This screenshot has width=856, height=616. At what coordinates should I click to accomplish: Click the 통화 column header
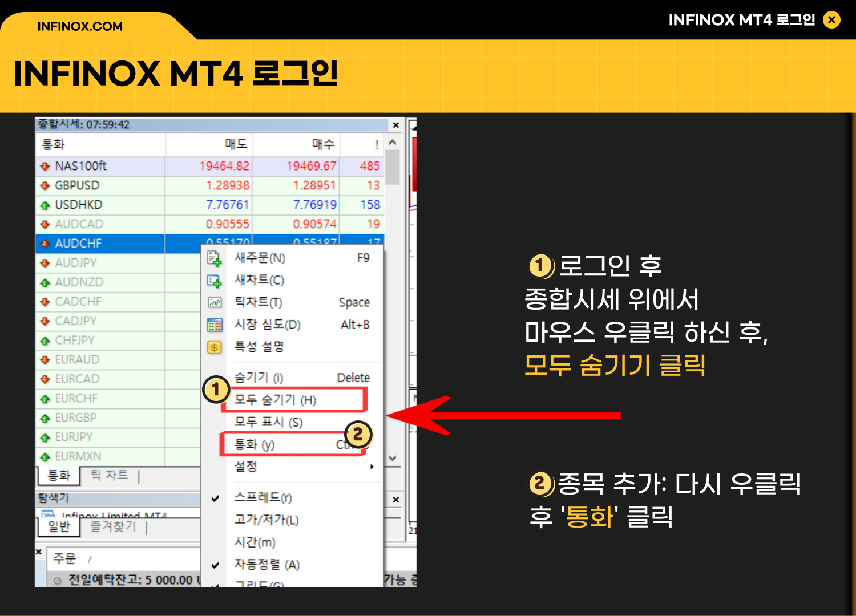coord(100,145)
